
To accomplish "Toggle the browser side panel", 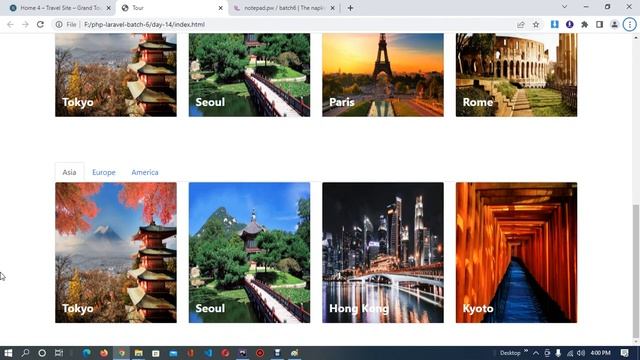I will pyautogui.click(x=599, y=24).
